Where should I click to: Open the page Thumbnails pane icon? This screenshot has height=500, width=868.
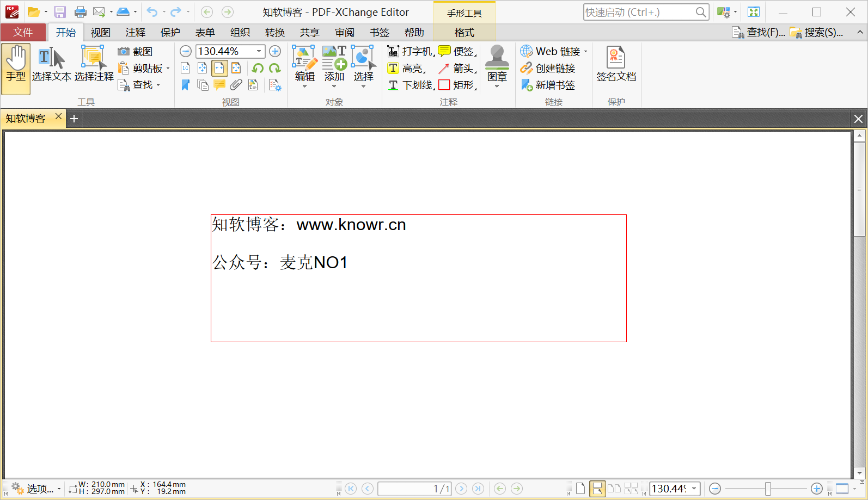point(203,85)
